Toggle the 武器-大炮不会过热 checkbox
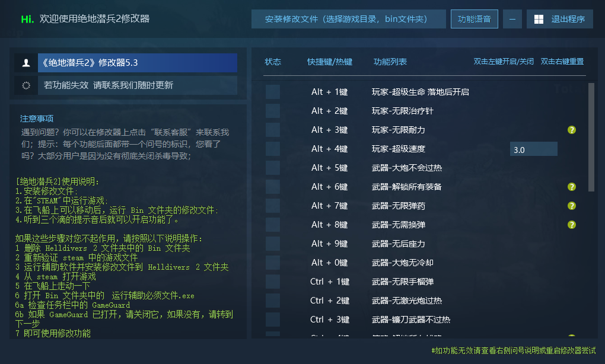605x364 pixels. (273, 168)
